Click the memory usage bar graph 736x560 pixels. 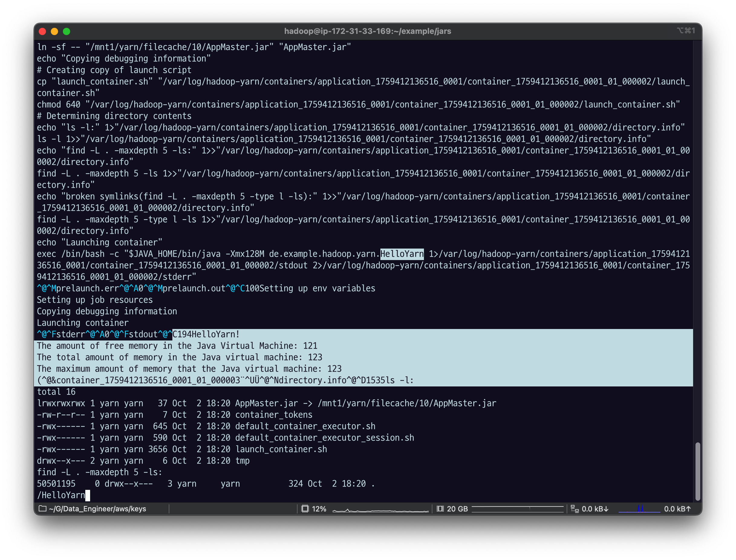click(x=517, y=509)
